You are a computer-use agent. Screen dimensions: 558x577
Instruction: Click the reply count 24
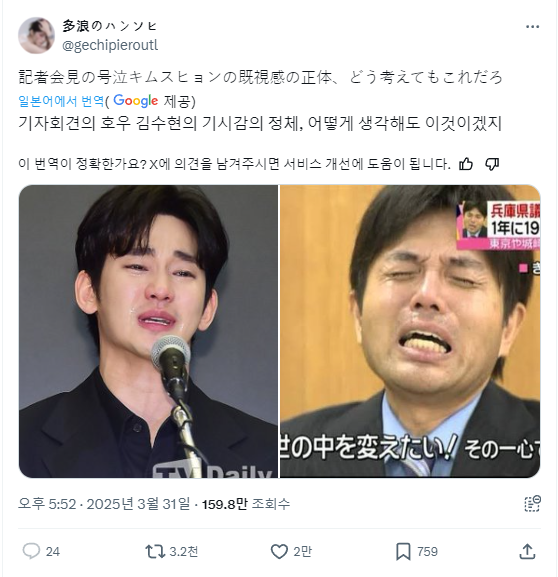[53, 551]
